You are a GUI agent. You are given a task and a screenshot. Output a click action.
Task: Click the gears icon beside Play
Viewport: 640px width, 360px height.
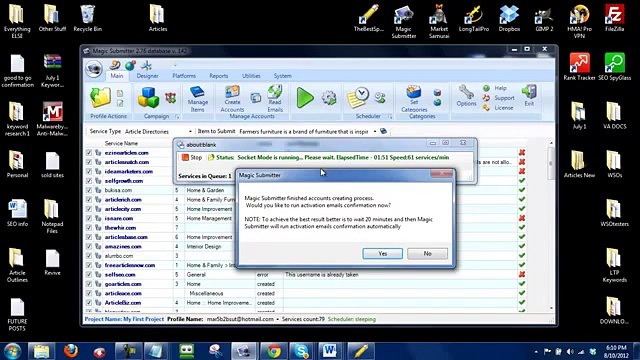[x=329, y=98]
